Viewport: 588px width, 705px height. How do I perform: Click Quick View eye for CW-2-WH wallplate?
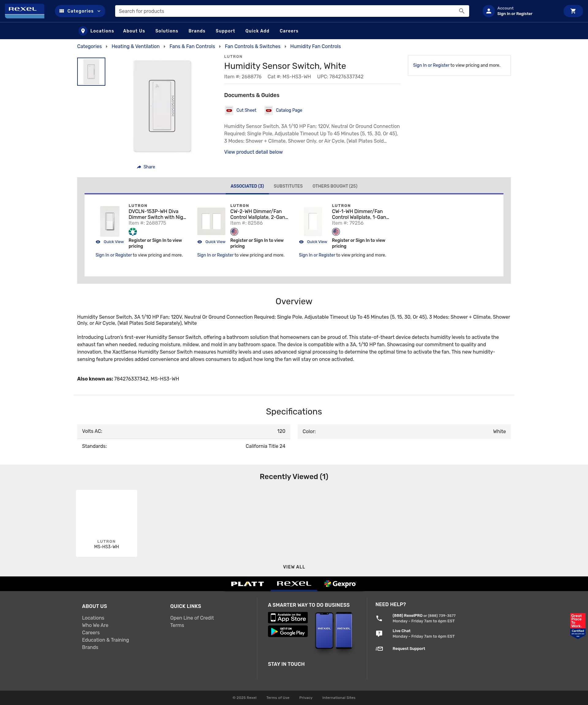199,242
